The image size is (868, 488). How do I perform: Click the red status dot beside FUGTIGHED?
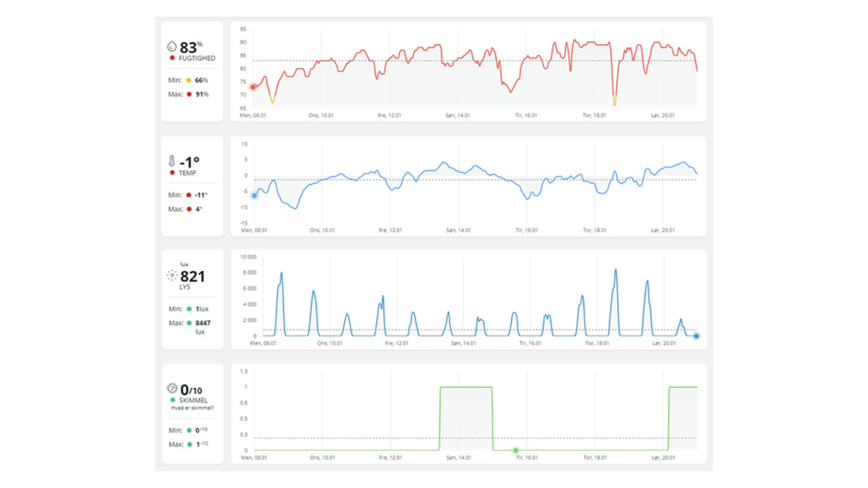click(173, 58)
